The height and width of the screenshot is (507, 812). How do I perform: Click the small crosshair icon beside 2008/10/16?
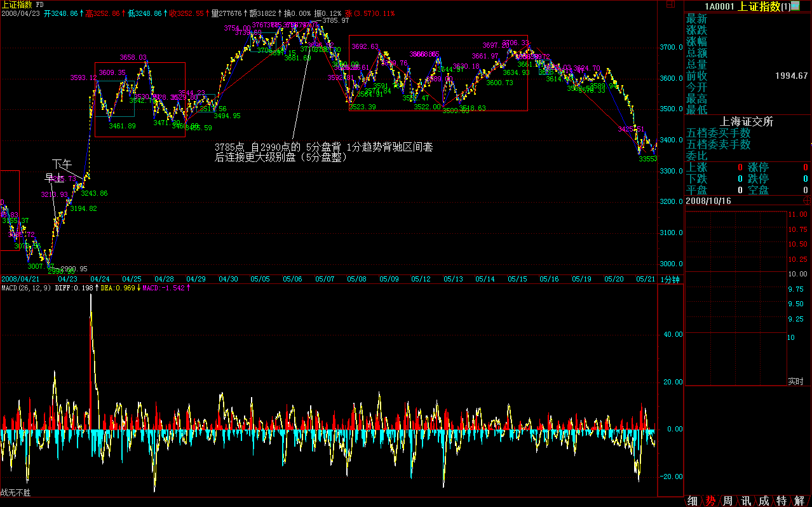tap(807, 199)
